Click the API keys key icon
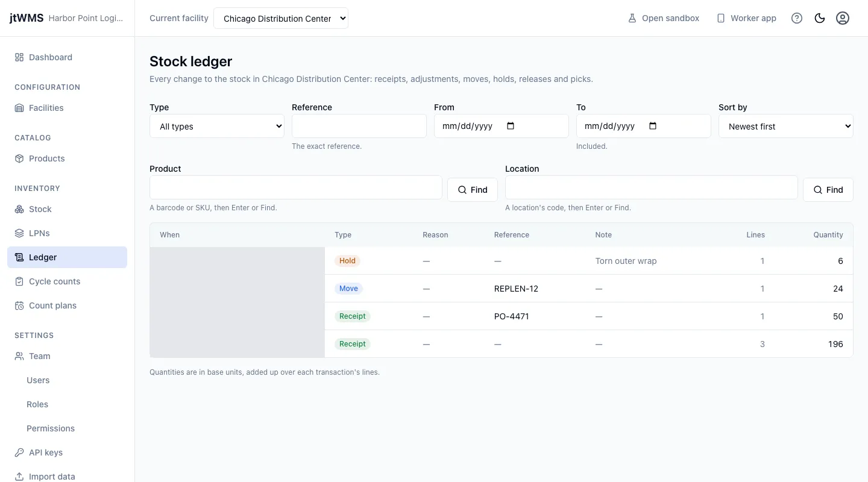The image size is (868, 482). (19, 452)
